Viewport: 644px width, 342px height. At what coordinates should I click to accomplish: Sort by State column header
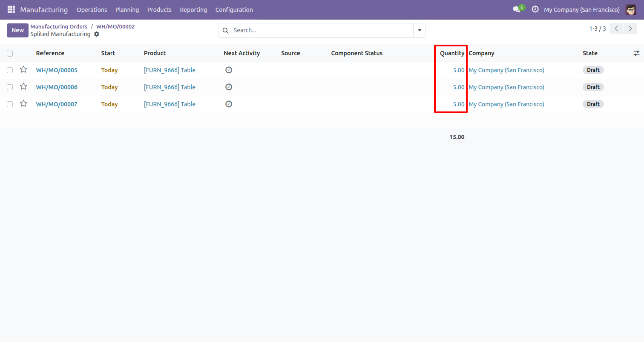click(590, 53)
